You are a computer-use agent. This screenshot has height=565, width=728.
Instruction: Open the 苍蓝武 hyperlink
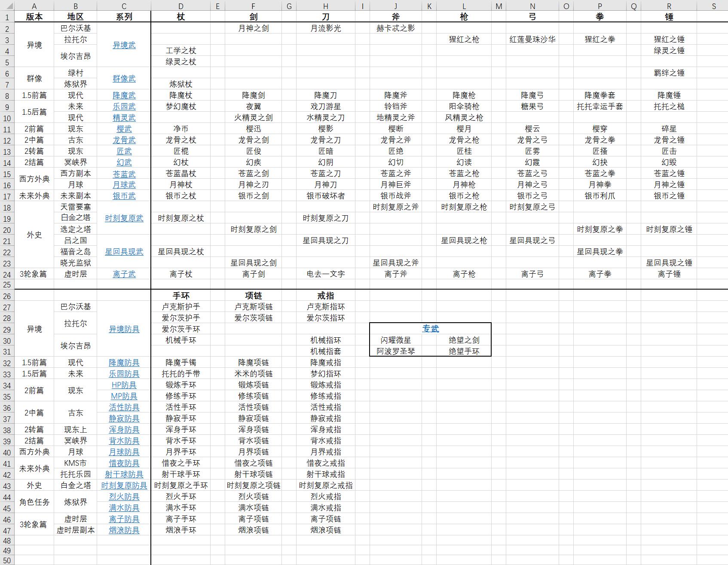[124, 174]
